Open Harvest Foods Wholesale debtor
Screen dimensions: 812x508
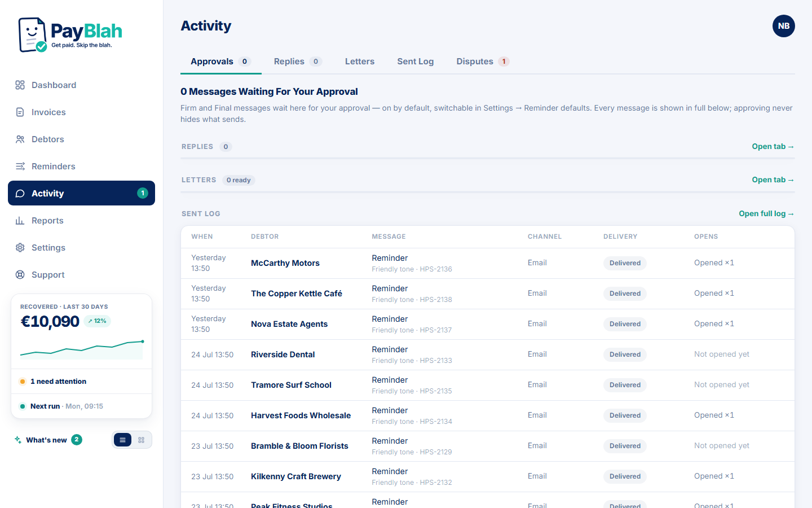301,415
